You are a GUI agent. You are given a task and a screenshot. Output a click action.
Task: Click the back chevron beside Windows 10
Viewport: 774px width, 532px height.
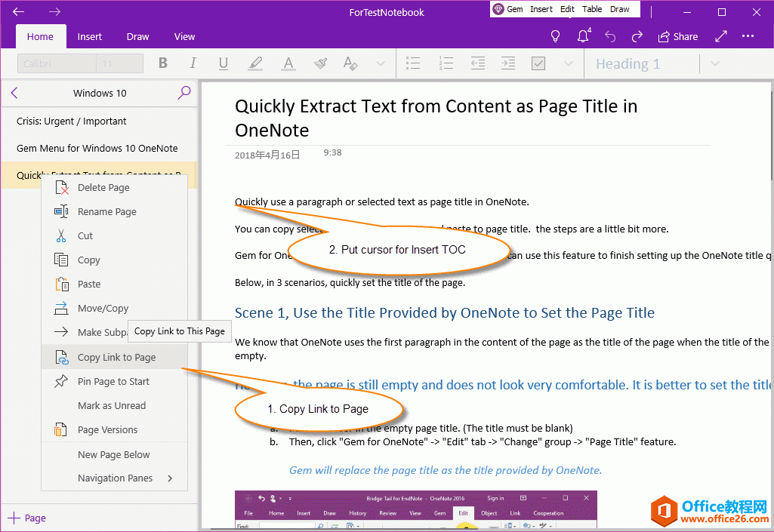pyautogui.click(x=14, y=93)
